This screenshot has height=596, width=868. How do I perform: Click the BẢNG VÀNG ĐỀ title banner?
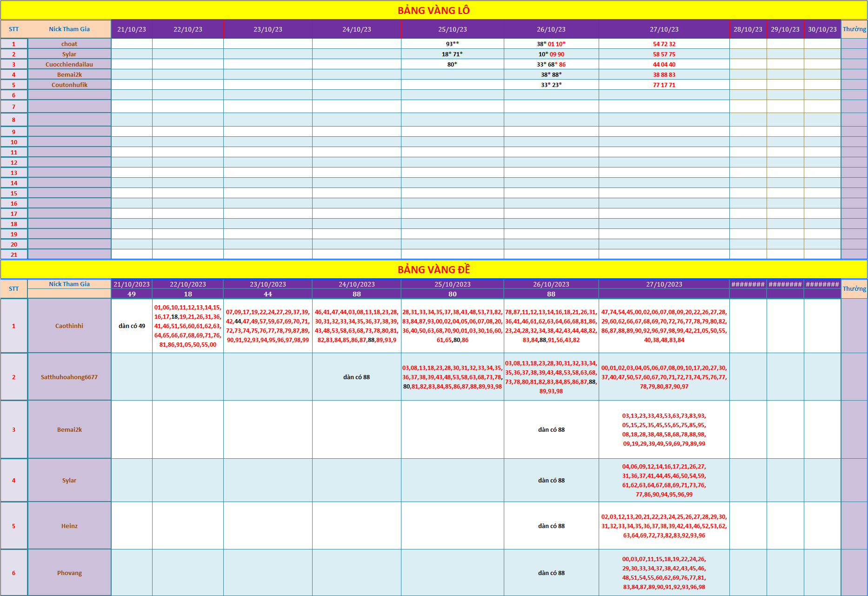[434, 269]
